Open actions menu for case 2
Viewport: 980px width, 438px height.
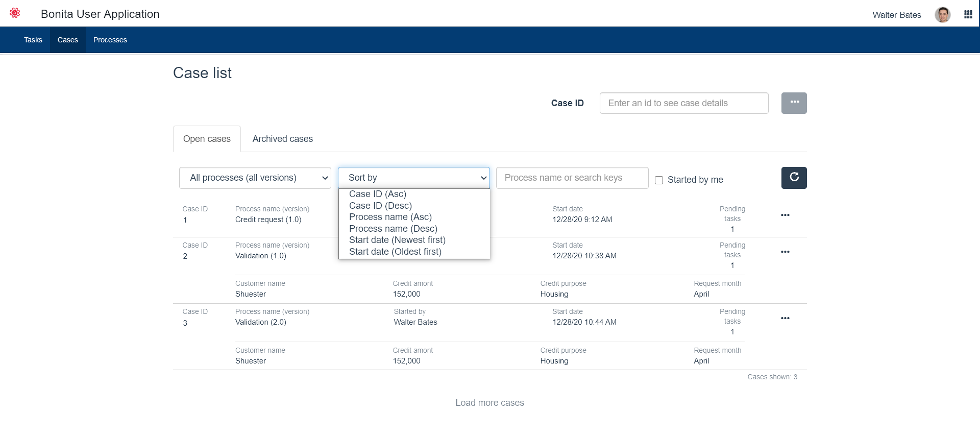(785, 252)
